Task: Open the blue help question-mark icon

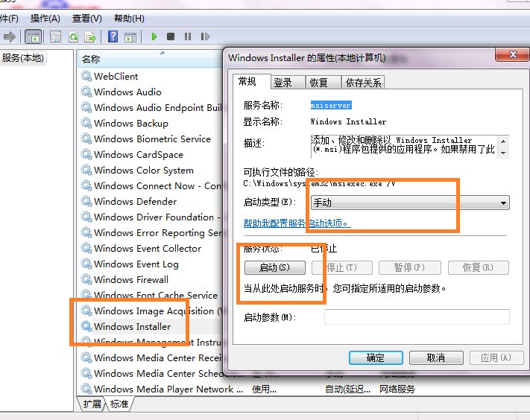Action: [113, 36]
